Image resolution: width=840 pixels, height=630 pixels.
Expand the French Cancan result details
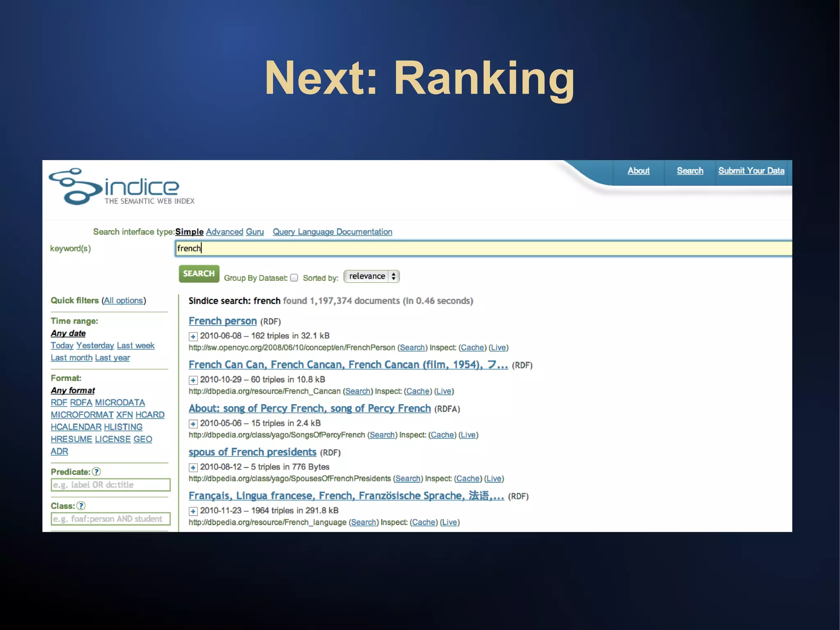coord(193,380)
